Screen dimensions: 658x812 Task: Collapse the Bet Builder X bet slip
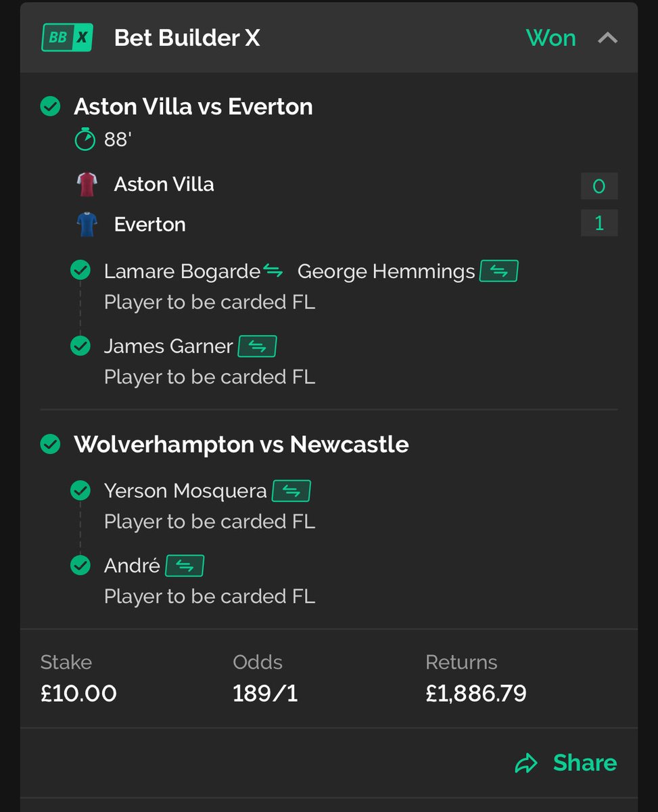(x=607, y=38)
